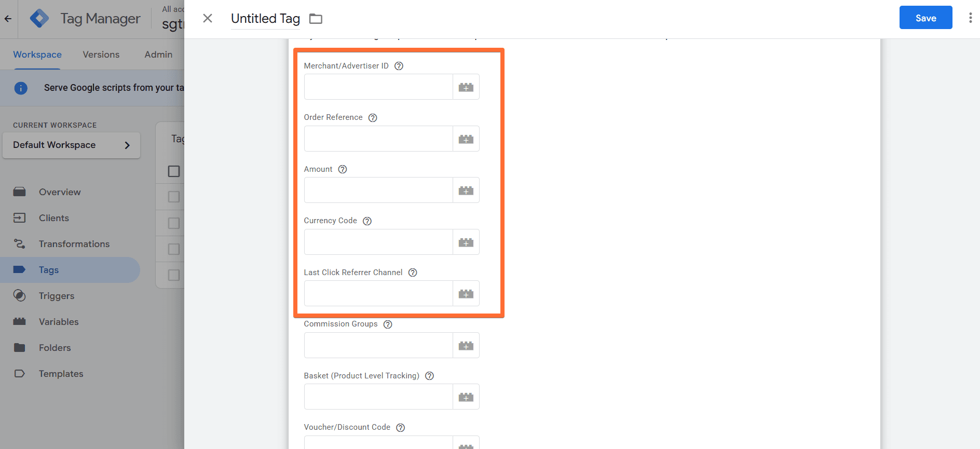This screenshot has height=449, width=980.
Task: Open variable picker for Basket Product Level Tracking
Action: coord(466,397)
